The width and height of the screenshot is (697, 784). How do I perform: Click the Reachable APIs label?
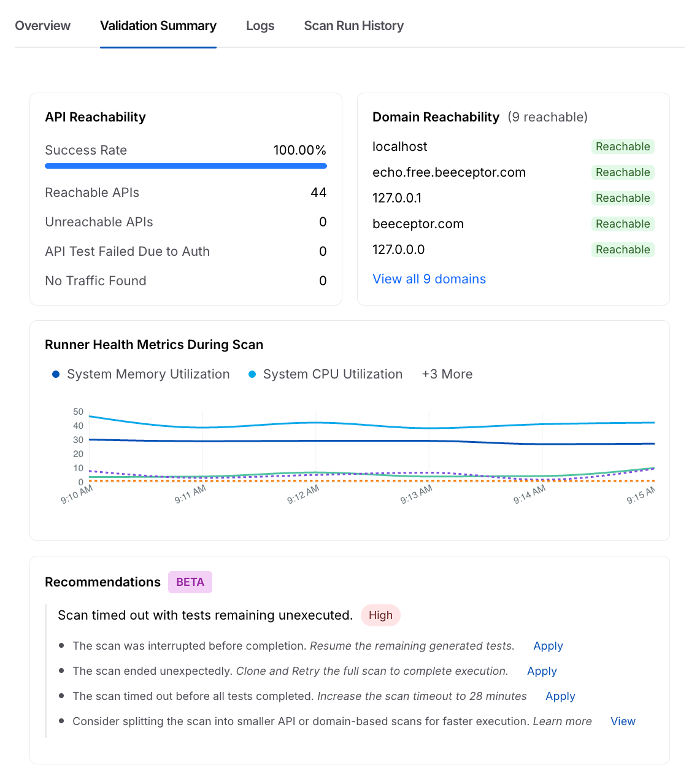click(92, 193)
